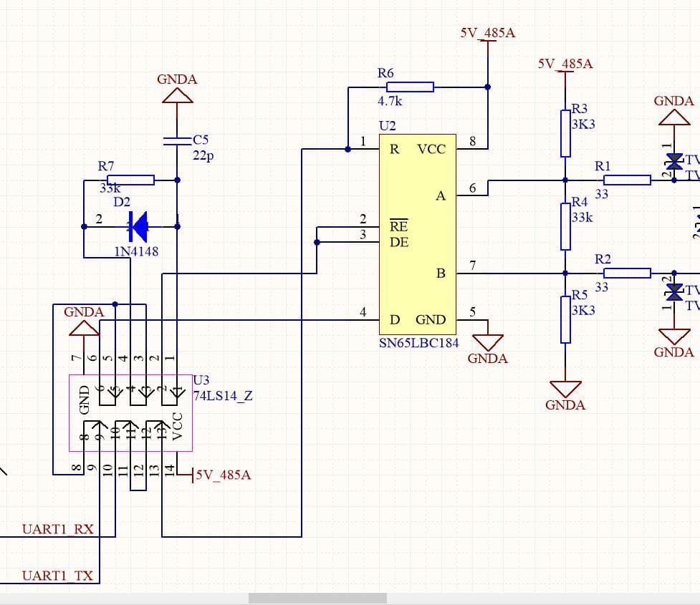
Task: Click the 3K3 value beside R5
Action: point(583,310)
